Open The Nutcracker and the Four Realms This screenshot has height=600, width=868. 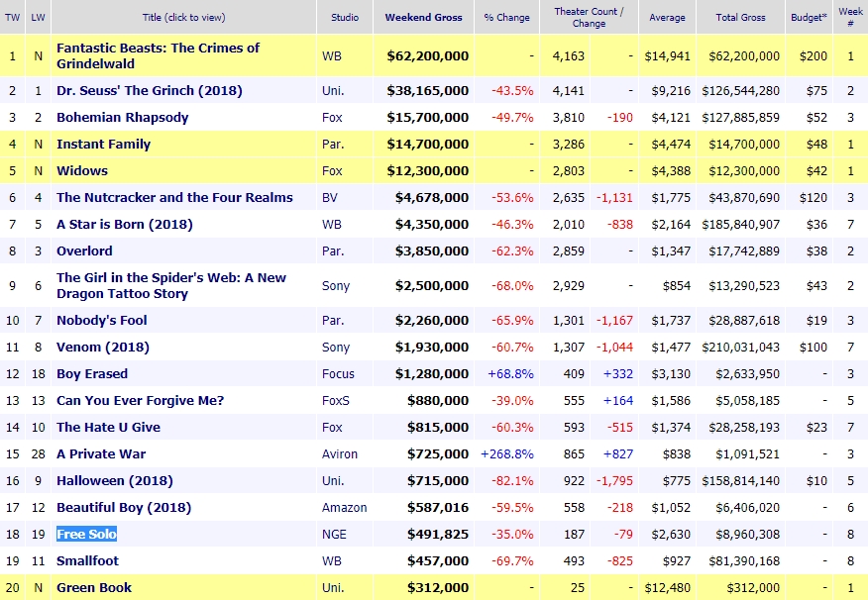[x=174, y=197]
